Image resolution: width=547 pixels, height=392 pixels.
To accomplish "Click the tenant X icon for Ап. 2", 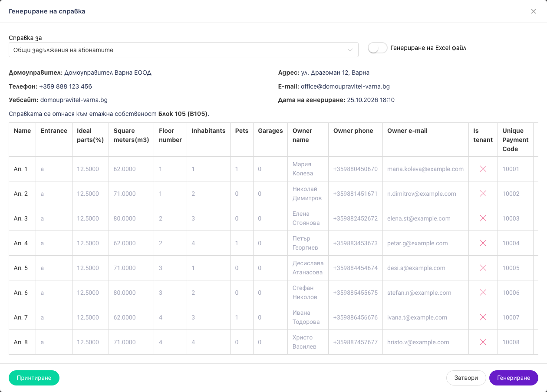I will pos(483,194).
